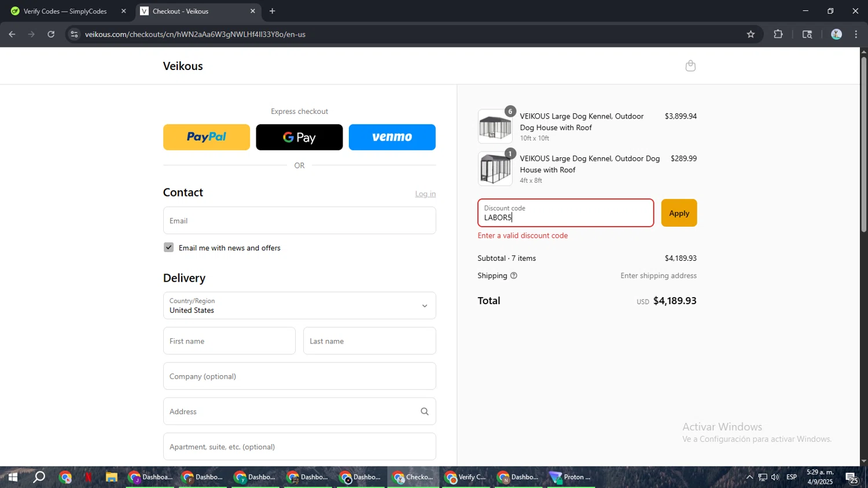Close the Checkout - Veikous tab
Image resolution: width=868 pixels, height=488 pixels.
click(252, 11)
